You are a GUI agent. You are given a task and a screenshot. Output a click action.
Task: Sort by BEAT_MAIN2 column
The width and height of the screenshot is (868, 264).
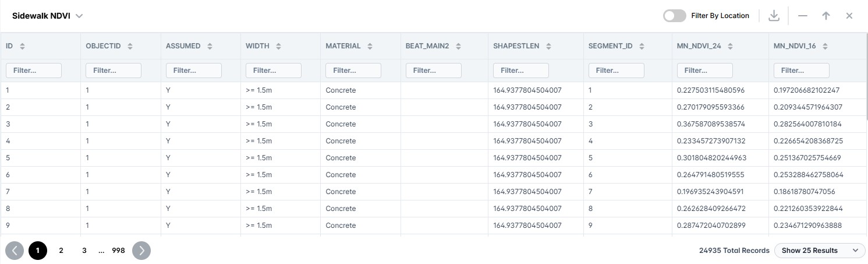[x=458, y=46]
